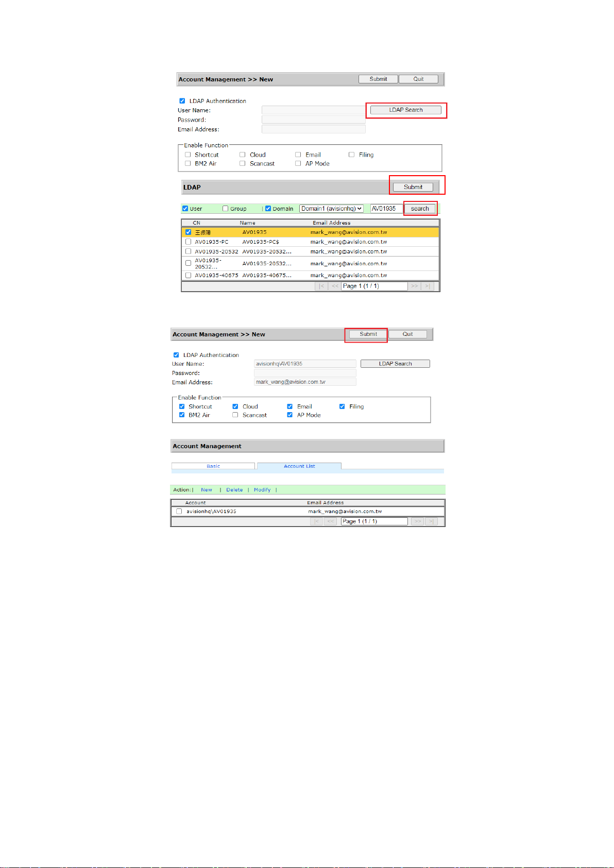Screen dimensions: 614x868
Task: Advance one page in Account List pager
Action: pos(418,521)
